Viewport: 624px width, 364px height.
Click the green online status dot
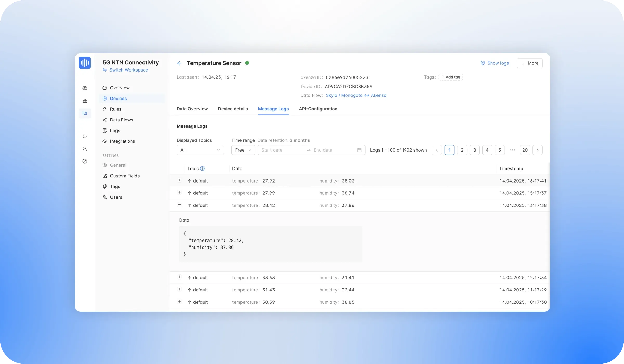click(247, 63)
